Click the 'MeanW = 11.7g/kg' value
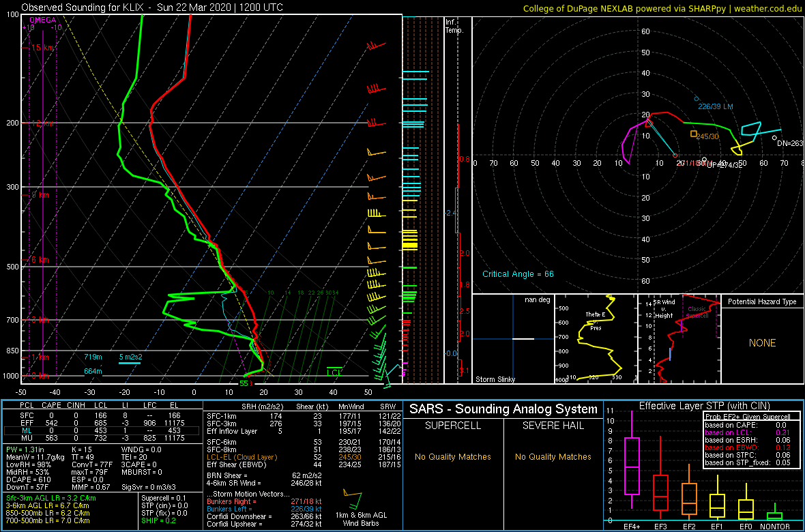The height and width of the screenshot is (532, 805). (x=35, y=458)
